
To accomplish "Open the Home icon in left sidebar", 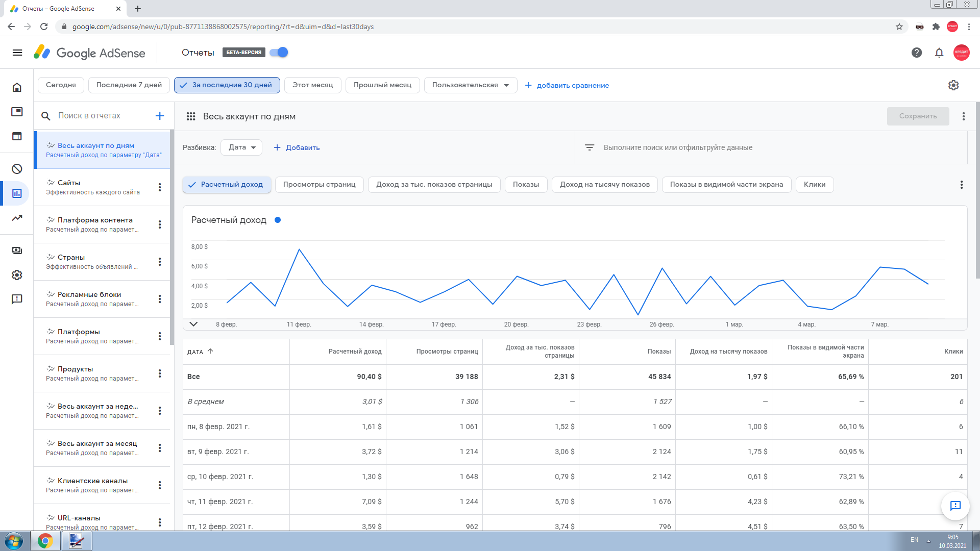I will tap(17, 87).
